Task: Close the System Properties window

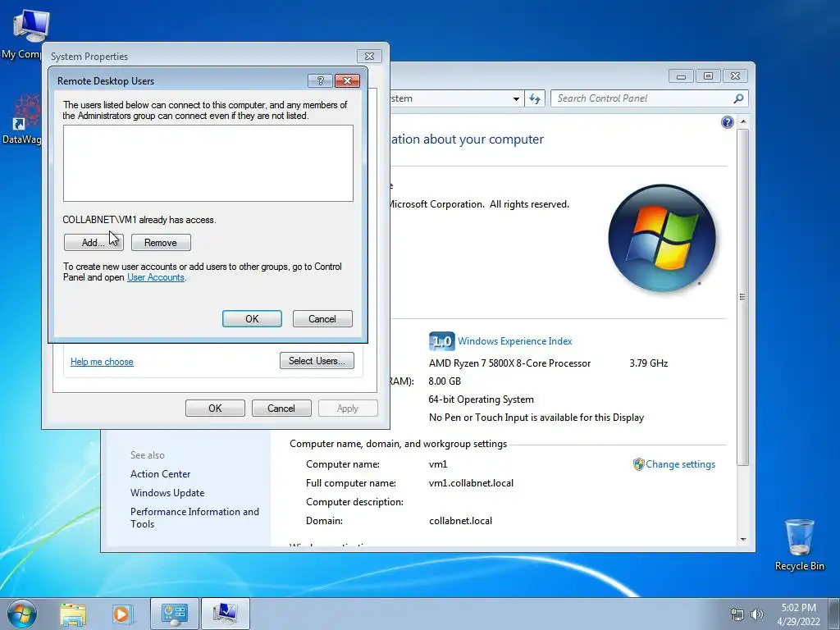Action: click(x=369, y=57)
